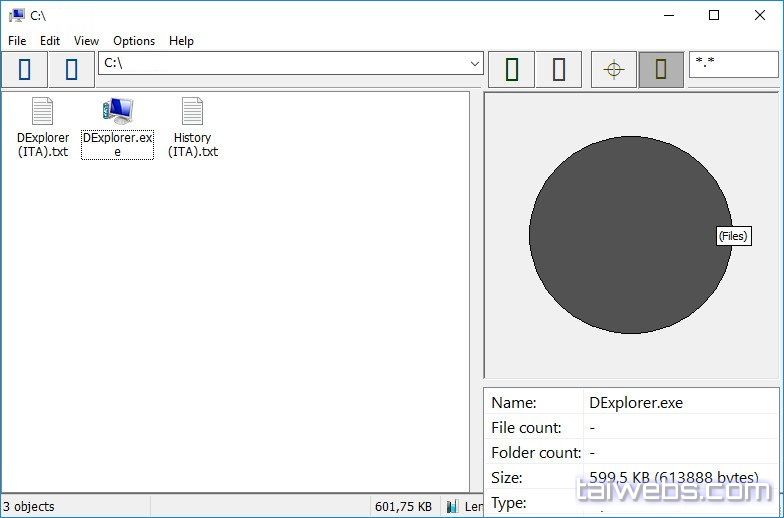
Task: Open the Help menu
Action: (181, 41)
